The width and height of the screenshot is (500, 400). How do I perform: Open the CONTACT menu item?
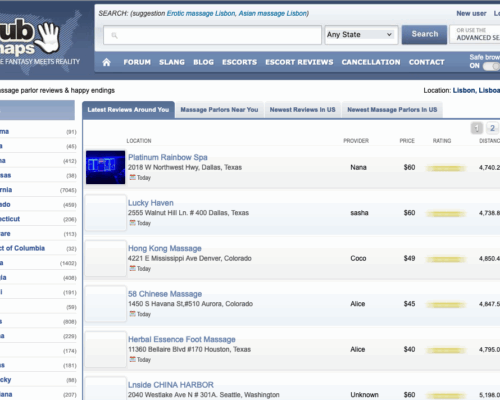[426, 62]
